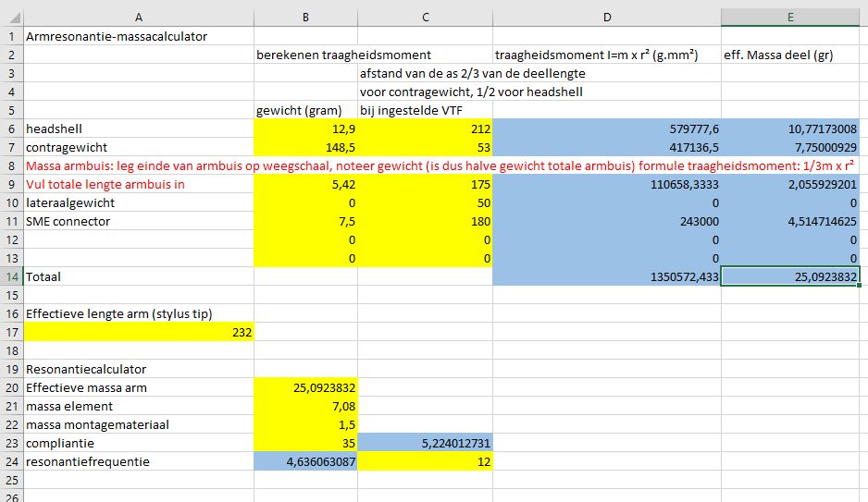The image size is (868, 502).
Task: Select cell B20 value 25,0923832
Action: pos(305,388)
